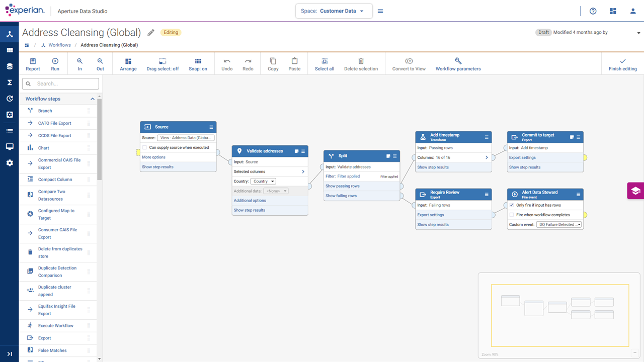This screenshot has height=362, width=644.
Task: Undo the last change
Action: point(226,64)
